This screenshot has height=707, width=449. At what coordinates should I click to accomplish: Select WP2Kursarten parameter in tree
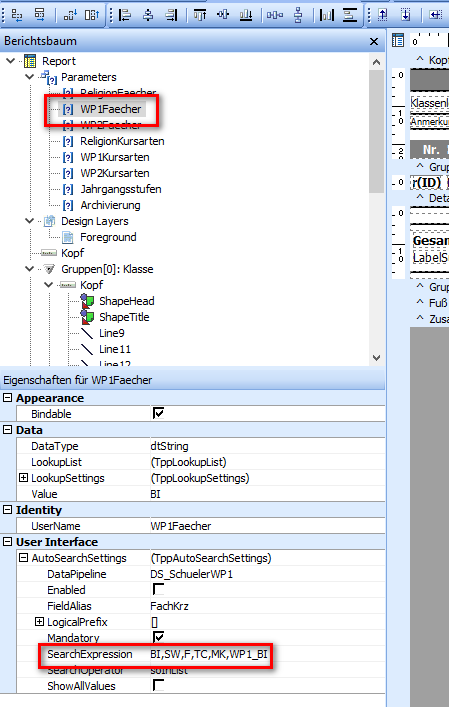tap(115, 173)
